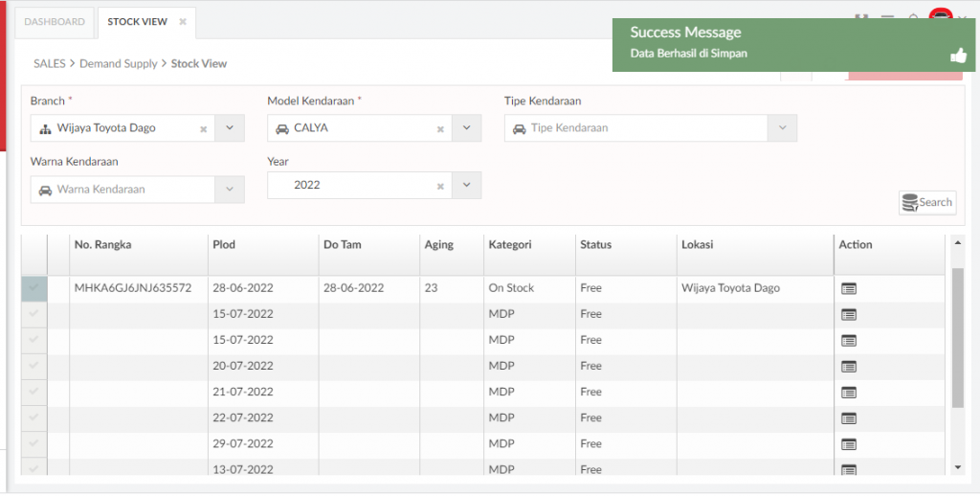Tick checkbox for row MHKA6GJ6JNJ635572
Screen dimensions: 980x496
click(33, 288)
